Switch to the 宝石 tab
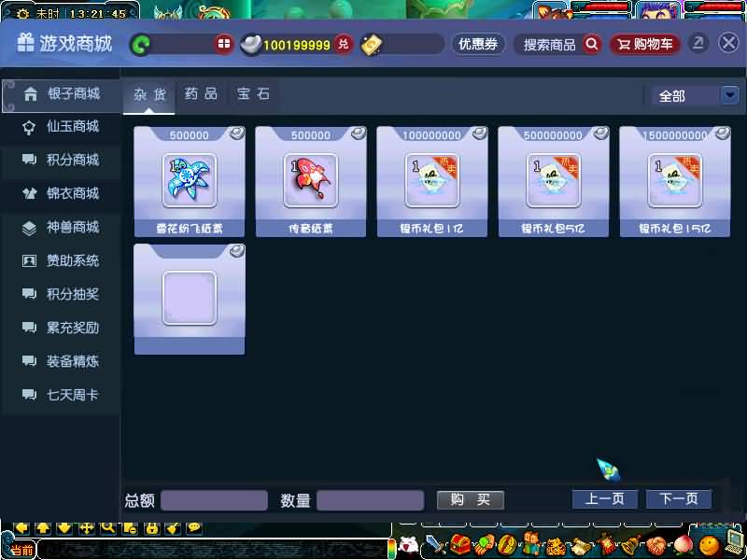Screen dimensions: 747x560 click(254, 94)
